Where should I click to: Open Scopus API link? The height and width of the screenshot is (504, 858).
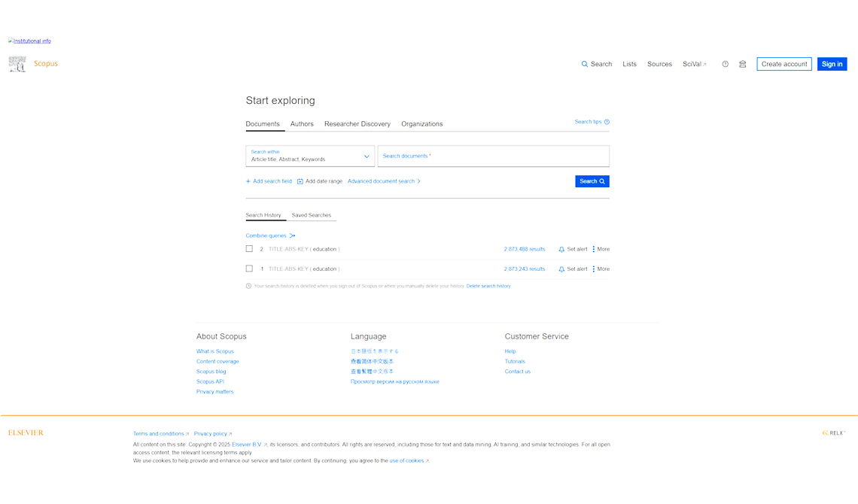pos(210,381)
